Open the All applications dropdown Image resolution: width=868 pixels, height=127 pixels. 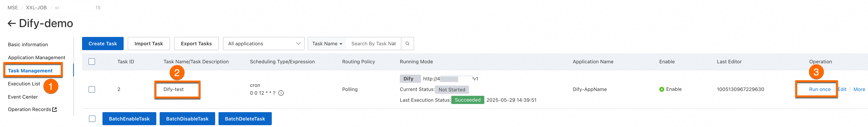click(x=264, y=43)
